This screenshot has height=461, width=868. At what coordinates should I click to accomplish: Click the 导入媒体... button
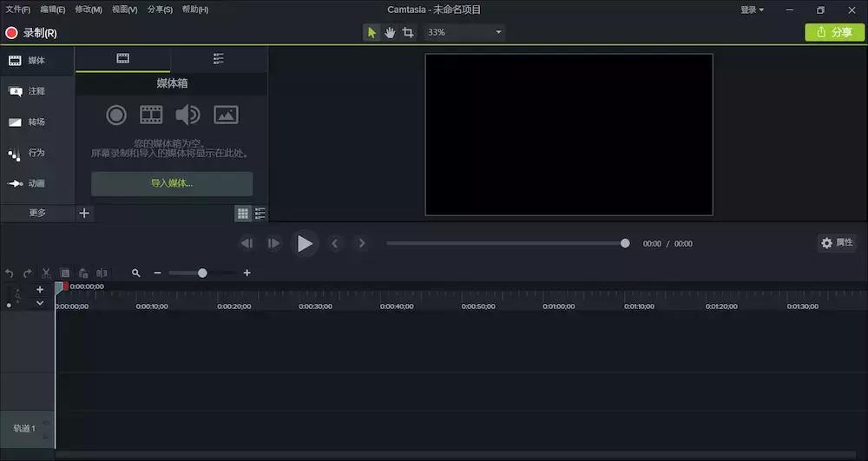[172, 184]
